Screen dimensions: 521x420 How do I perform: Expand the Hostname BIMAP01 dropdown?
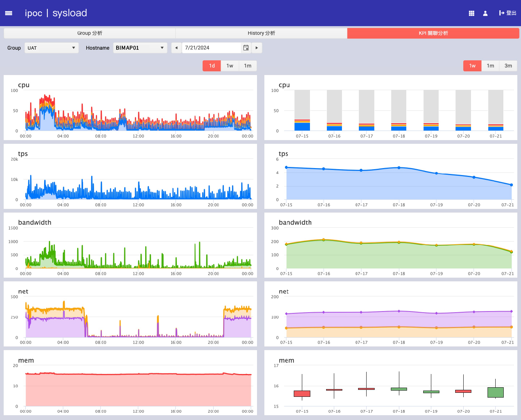(140, 48)
